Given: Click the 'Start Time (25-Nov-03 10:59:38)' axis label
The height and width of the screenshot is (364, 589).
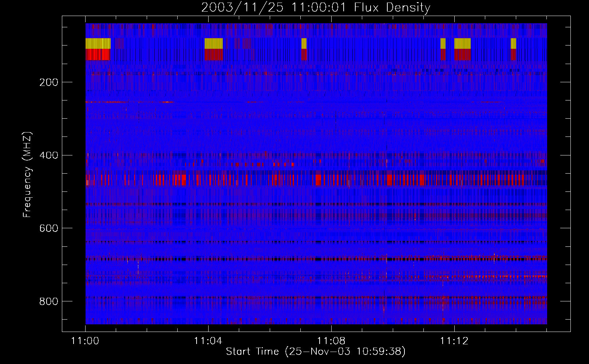Looking at the screenshot, I should 316,352.
